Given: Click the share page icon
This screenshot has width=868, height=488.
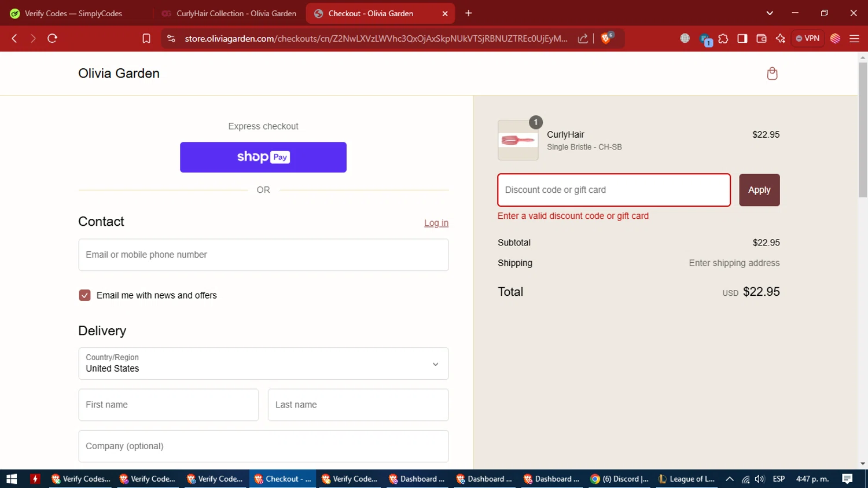Looking at the screenshot, I should tap(583, 38).
